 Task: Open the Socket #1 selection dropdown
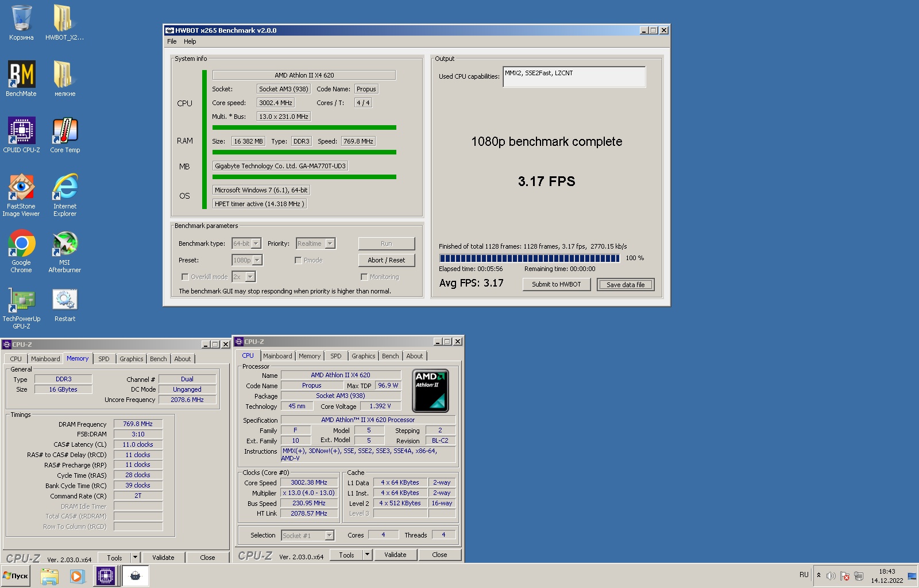308,535
